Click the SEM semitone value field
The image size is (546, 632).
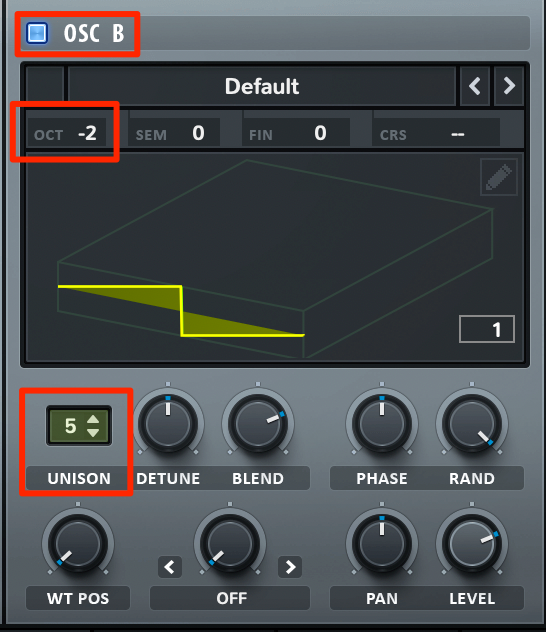pos(174,133)
